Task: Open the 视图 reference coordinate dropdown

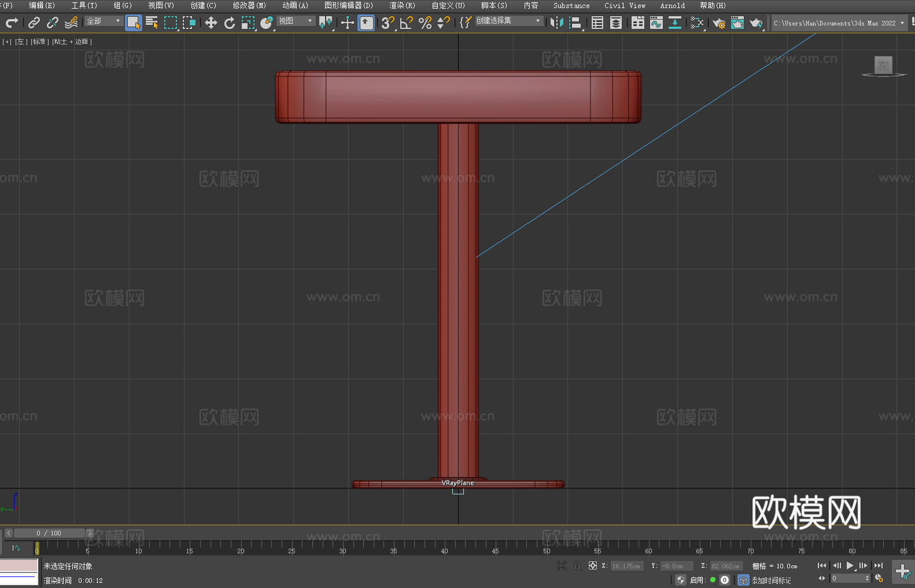Action: (x=296, y=21)
